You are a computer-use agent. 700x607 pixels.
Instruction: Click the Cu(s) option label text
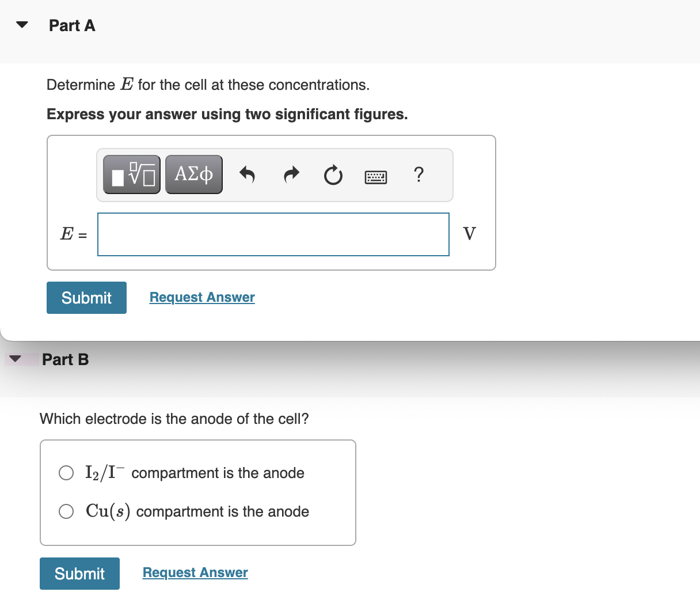click(x=197, y=511)
